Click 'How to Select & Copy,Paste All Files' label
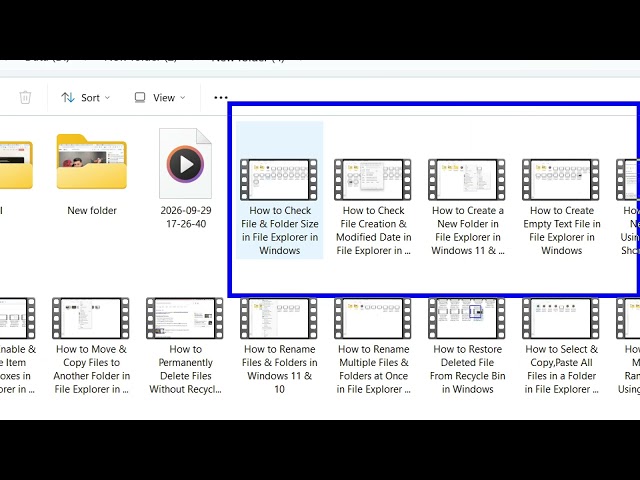640x480 pixels. pyautogui.click(x=562, y=369)
